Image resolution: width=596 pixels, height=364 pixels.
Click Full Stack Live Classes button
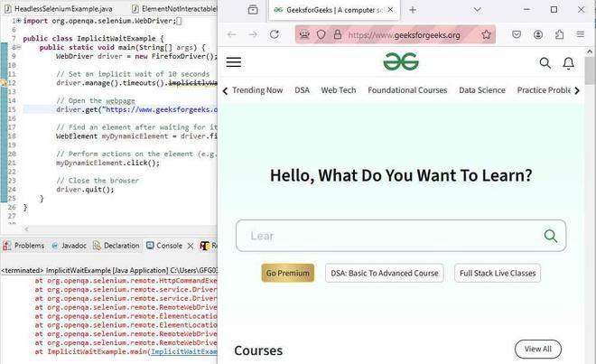(498, 273)
